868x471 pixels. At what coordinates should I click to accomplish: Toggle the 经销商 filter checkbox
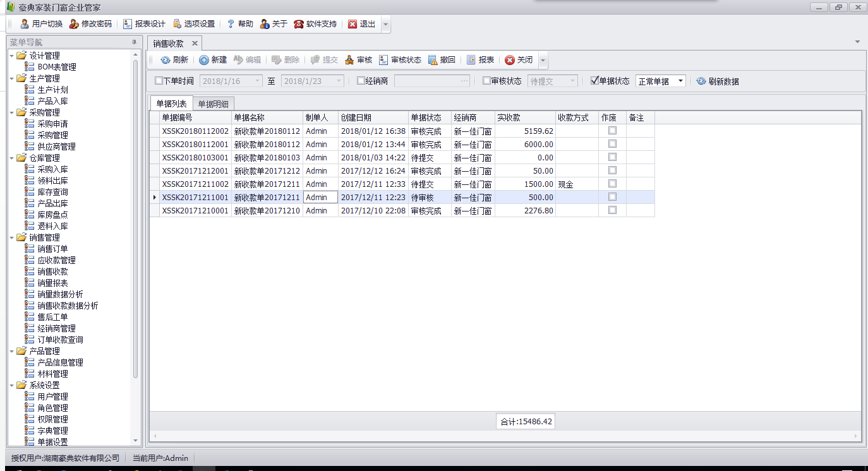(361, 81)
